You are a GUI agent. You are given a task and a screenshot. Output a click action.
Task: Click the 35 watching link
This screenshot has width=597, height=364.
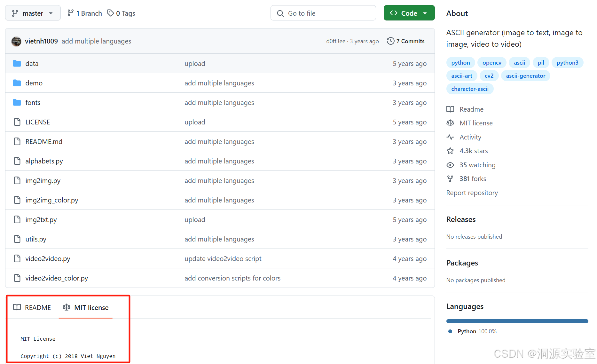471,165
